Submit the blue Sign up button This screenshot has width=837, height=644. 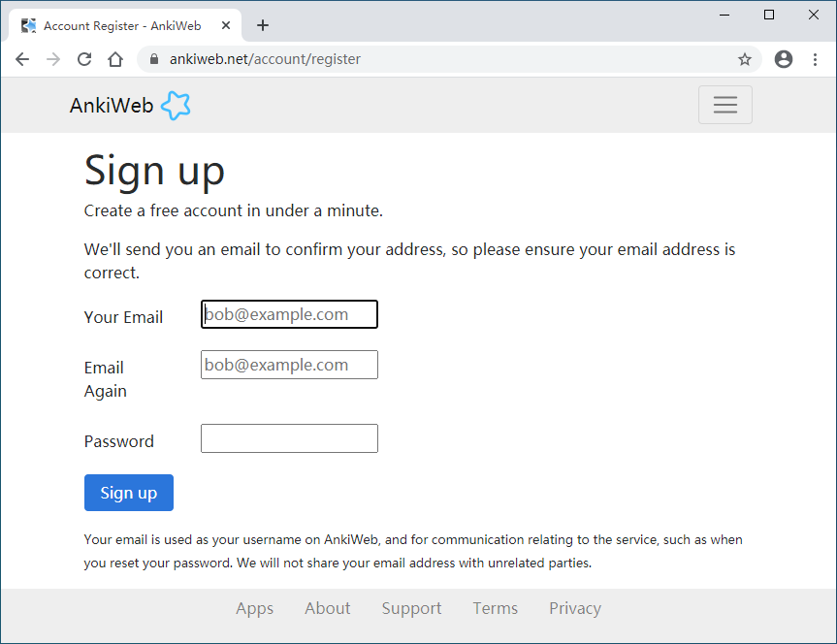129,493
